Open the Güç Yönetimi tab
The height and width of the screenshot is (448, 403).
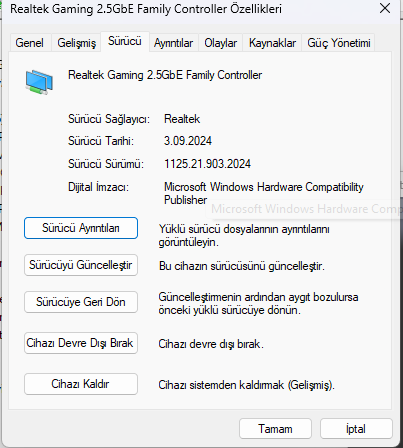point(338,43)
